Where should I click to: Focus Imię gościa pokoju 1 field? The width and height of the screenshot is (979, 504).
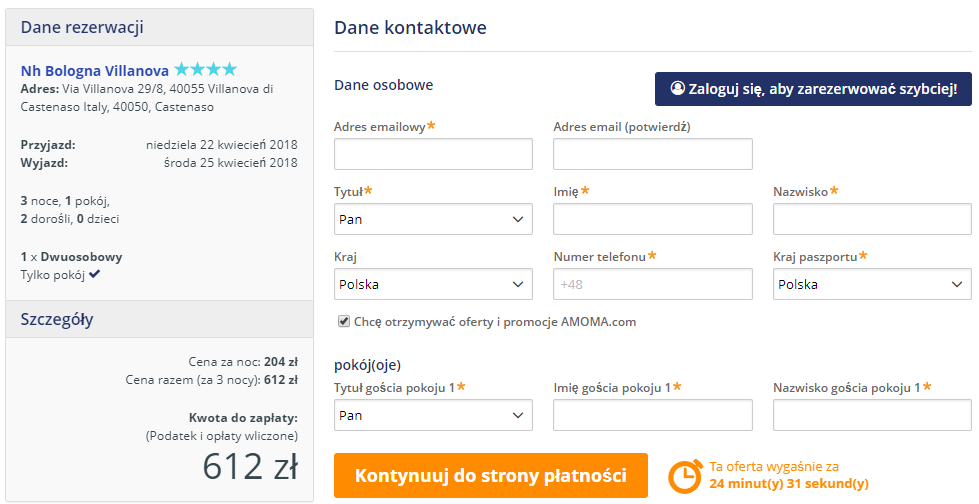[x=652, y=415]
